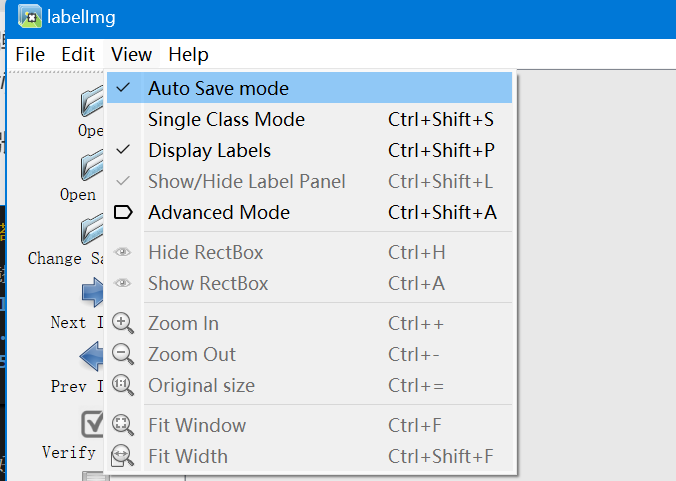Click the 1:1 Original size icon

(x=123, y=385)
